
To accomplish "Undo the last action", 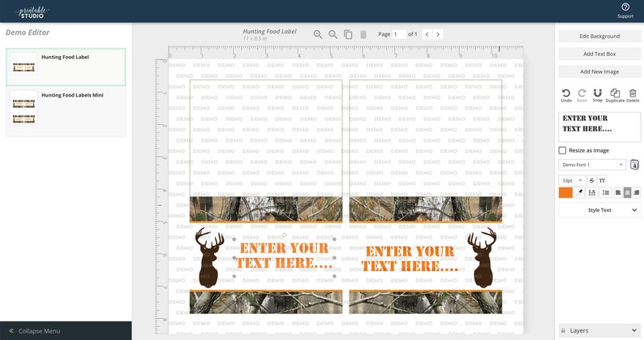I will pos(566,96).
